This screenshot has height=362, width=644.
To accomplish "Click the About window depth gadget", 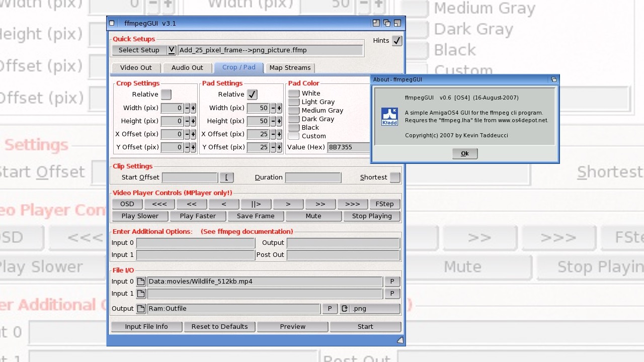I will pyautogui.click(x=553, y=79).
